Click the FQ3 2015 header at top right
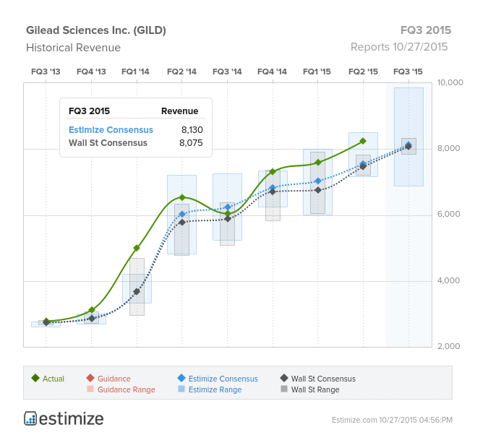 pyautogui.click(x=425, y=30)
